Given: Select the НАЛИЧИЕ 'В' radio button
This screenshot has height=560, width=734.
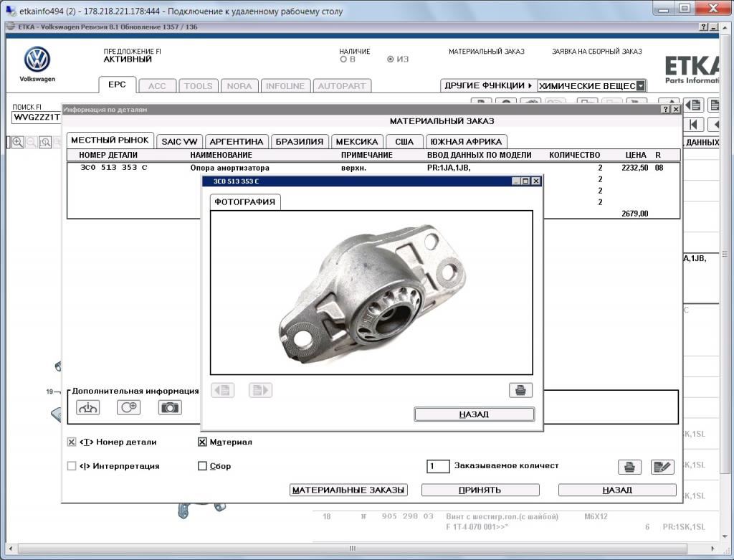Looking at the screenshot, I should coord(343,60).
